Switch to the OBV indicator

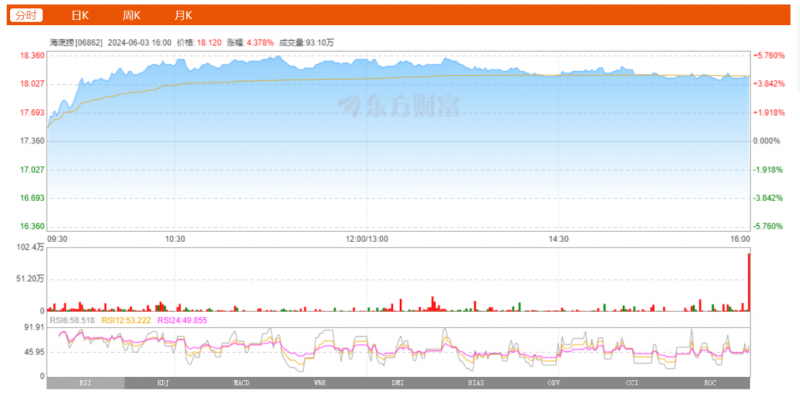point(554,383)
